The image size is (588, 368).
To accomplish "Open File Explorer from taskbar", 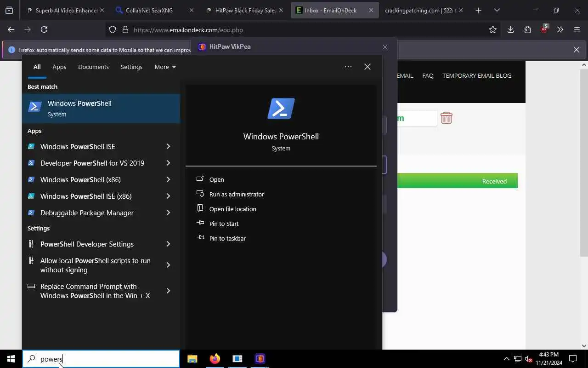I will click(192, 359).
